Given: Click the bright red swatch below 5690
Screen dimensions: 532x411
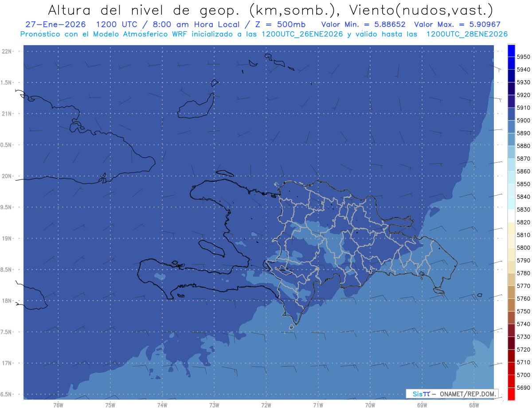Looking at the screenshot, I should click(x=511, y=394).
